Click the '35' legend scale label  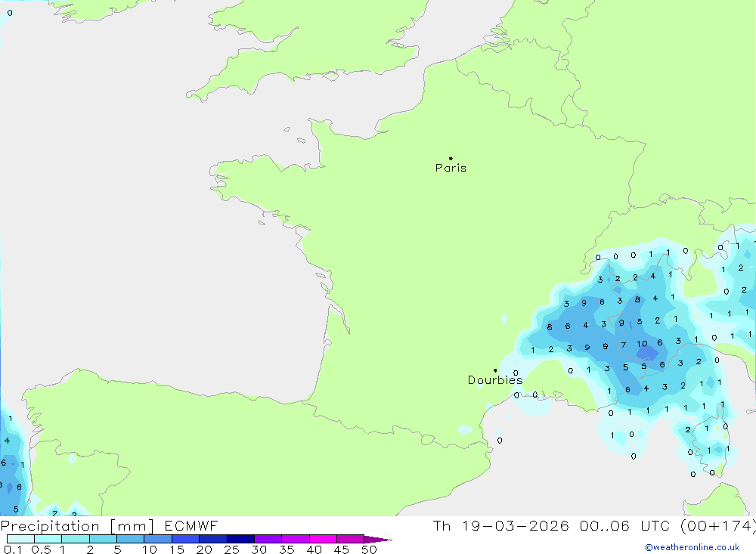[x=287, y=549]
